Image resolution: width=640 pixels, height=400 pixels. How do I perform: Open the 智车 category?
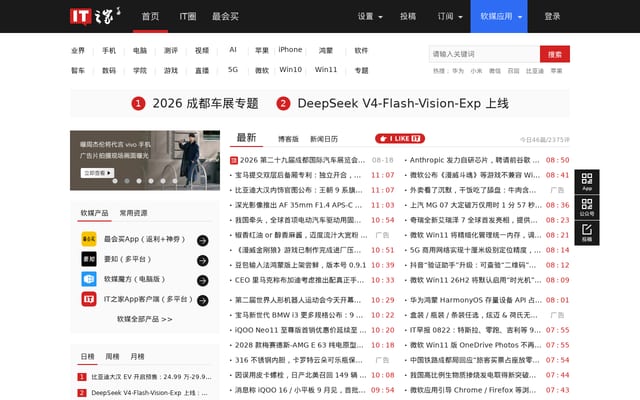[78, 71]
